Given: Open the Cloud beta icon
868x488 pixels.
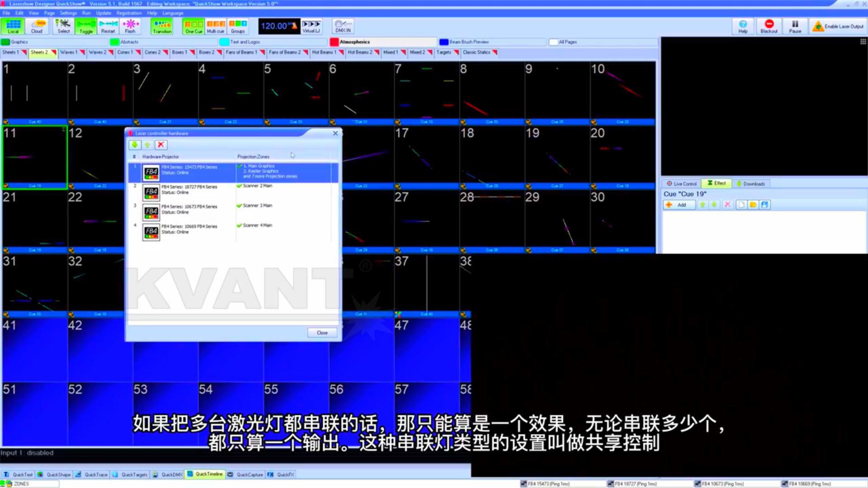Looking at the screenshot, I should [x=37, y=26].
